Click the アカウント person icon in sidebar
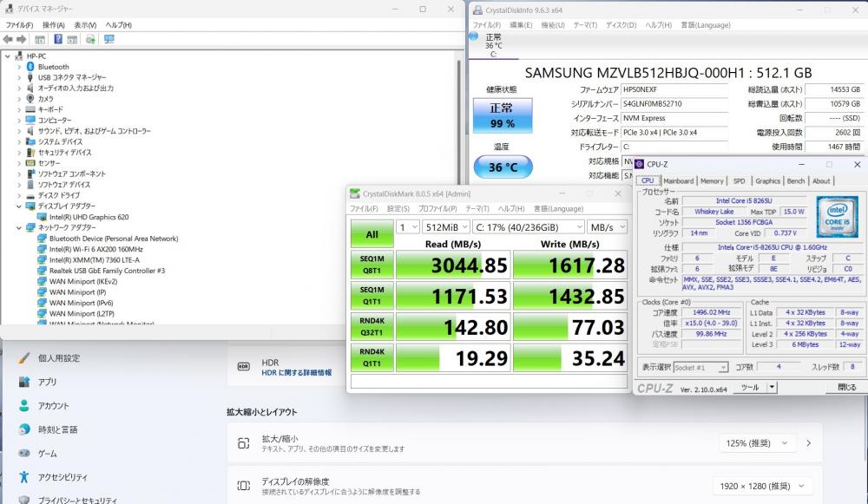Image resolution: width=868 pixels, height=504 pixels. point(23,405)
